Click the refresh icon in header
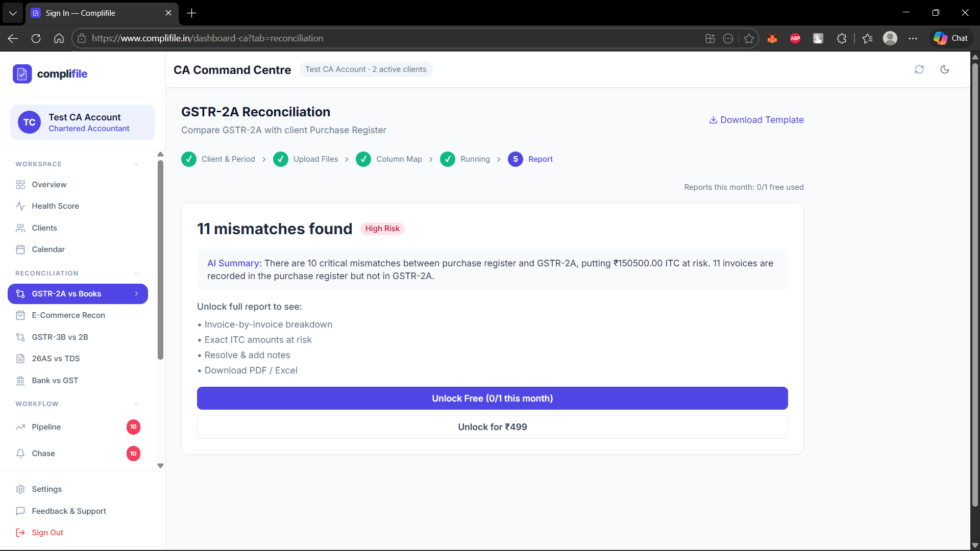Viewport: 980px width, 551px height. [x=919, y=69]
